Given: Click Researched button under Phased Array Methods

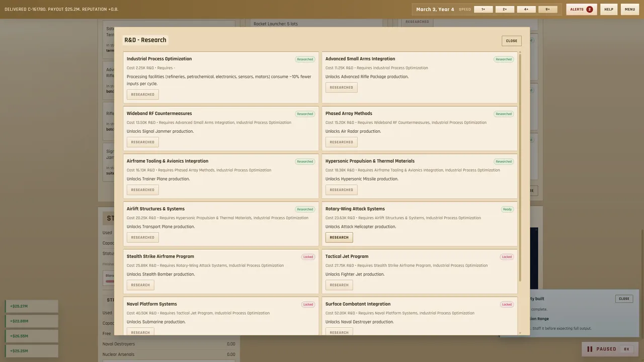Looking at the screenshot, I should (342, 142).
